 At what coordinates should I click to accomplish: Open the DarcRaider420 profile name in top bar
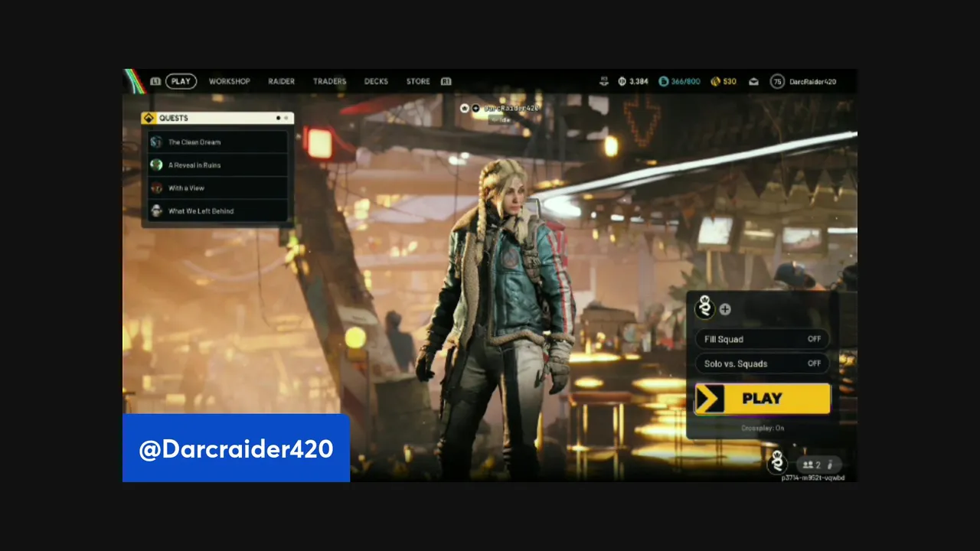(x=812, y=81)
